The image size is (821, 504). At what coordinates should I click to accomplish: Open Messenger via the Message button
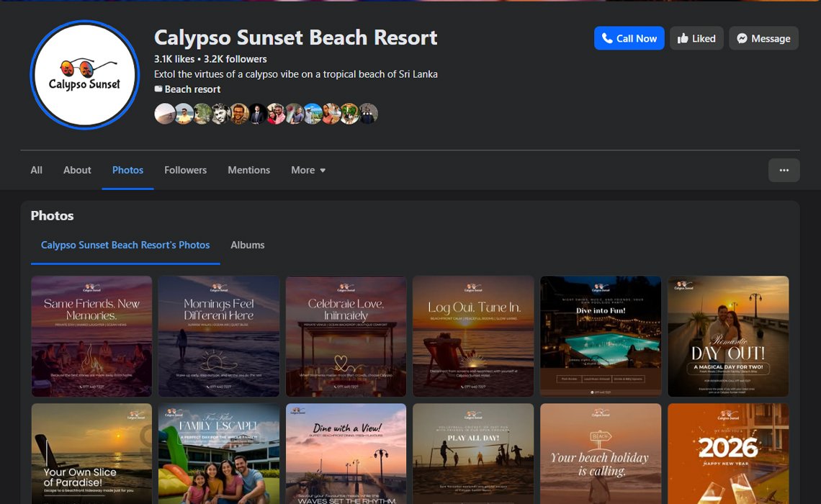(763, 38)
